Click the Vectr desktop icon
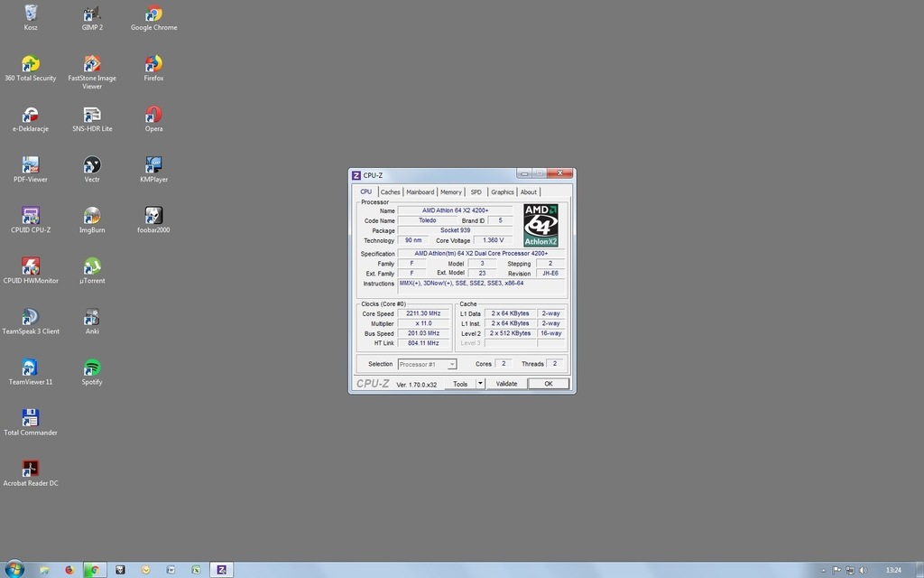924x578 pixels. tap(92, 170)
